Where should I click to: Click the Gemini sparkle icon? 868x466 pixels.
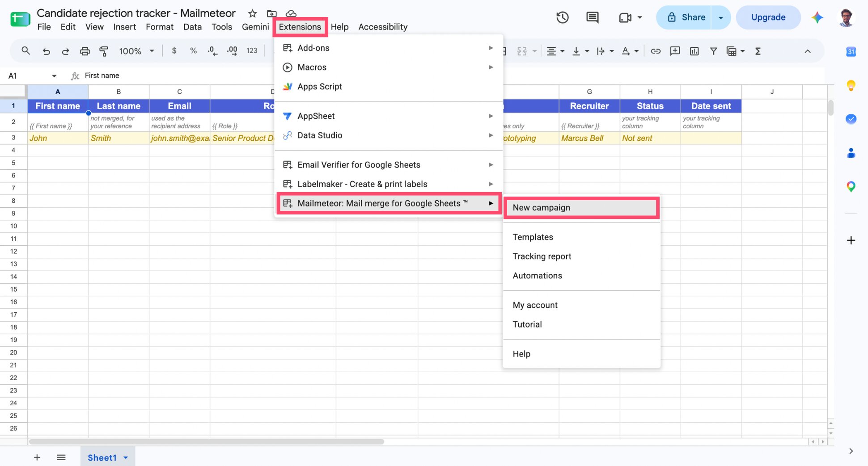coord(817,17)
